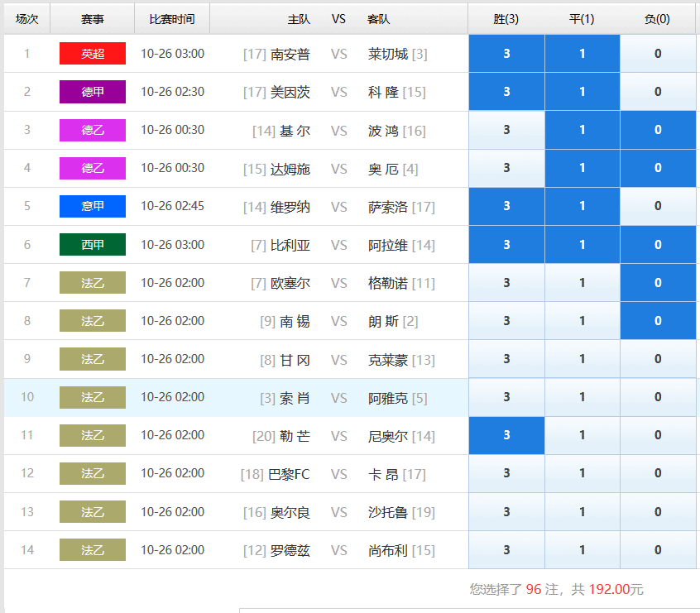Click the 负(0) column header
The width and height of the screenshot is (700, 613).
657,19
